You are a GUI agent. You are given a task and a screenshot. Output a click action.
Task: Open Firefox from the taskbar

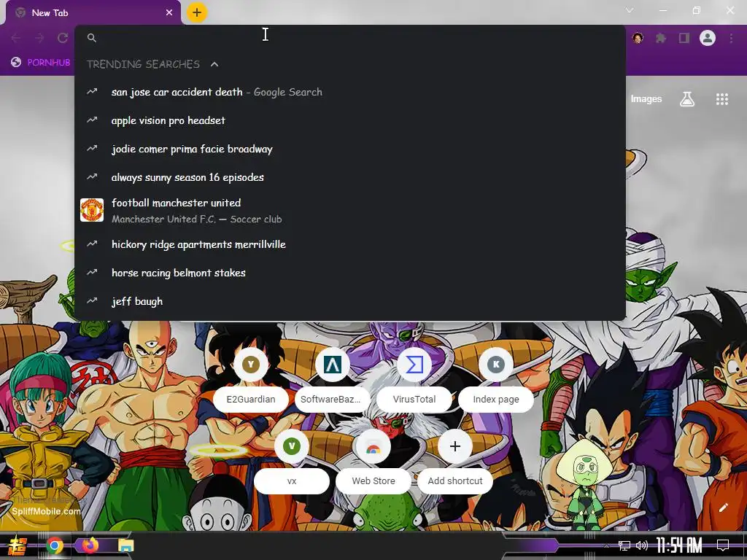(x=90, y=545)
